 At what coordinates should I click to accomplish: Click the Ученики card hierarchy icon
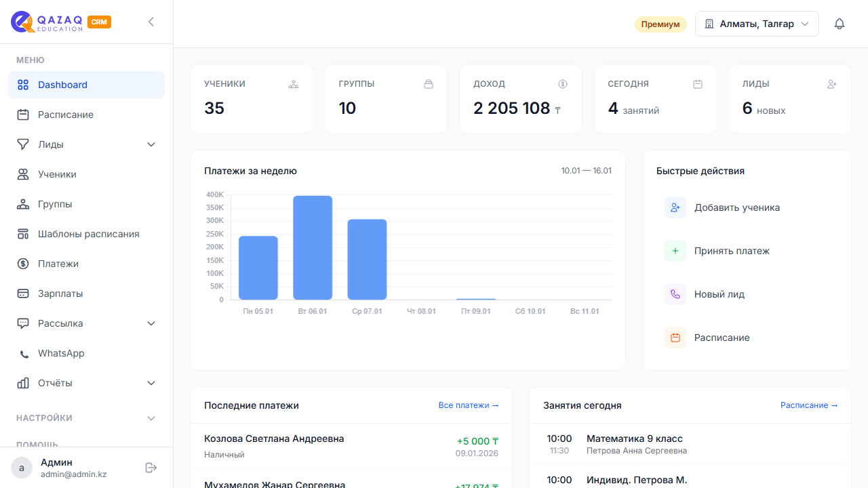pyautogui.click(x=294, y=84)
